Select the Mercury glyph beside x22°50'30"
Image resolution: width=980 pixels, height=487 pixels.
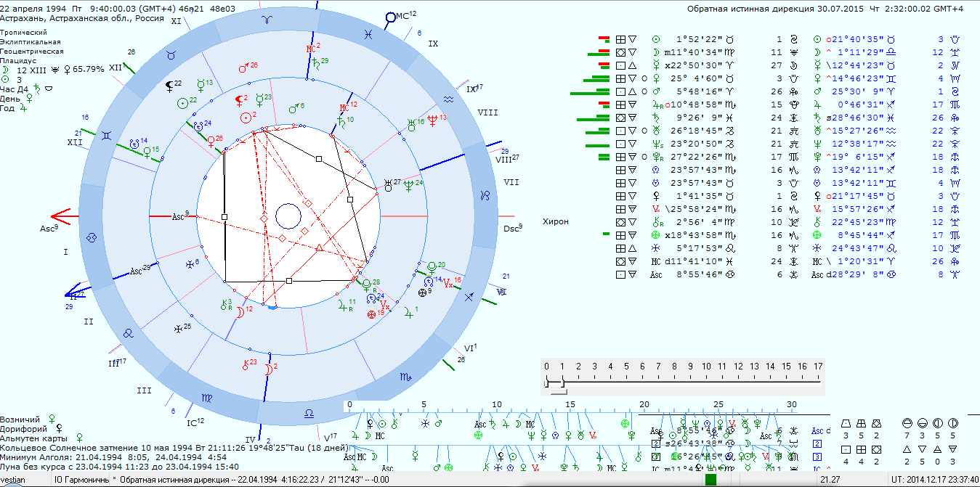tap(656, 65)
